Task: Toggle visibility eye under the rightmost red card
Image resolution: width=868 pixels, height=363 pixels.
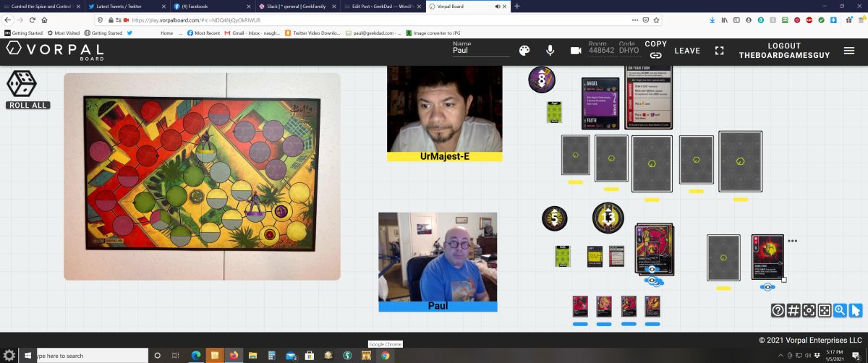Action: coord(767,287)
